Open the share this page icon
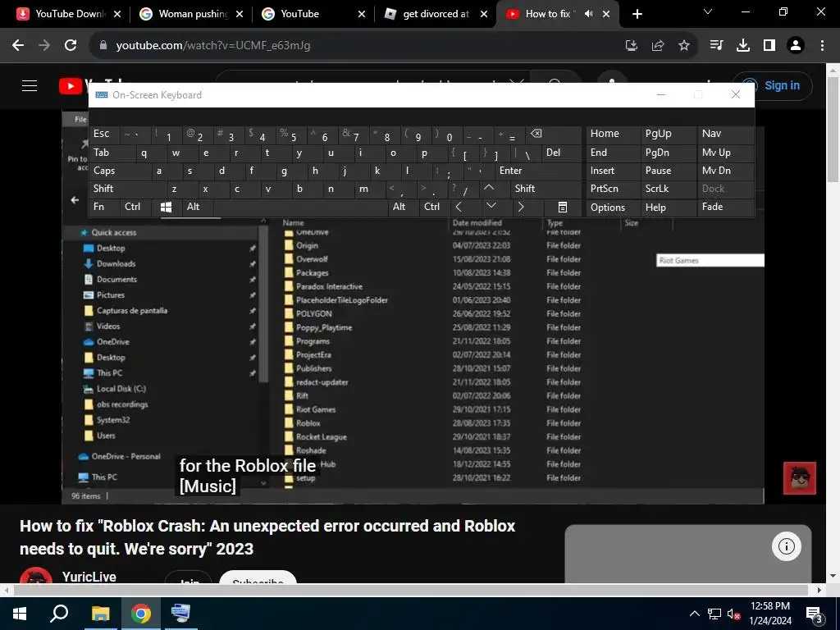The height and width of the screenshot is (630, 840). click(x=658, y=46)
